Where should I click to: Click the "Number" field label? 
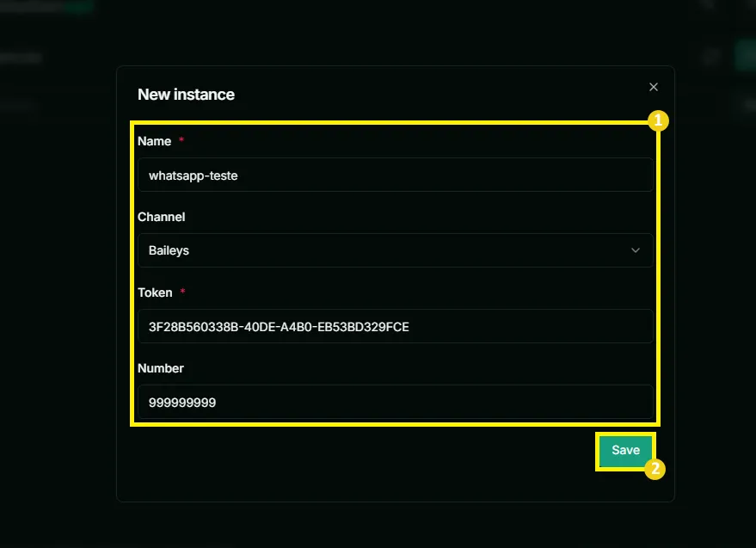[x=161, y=368]
